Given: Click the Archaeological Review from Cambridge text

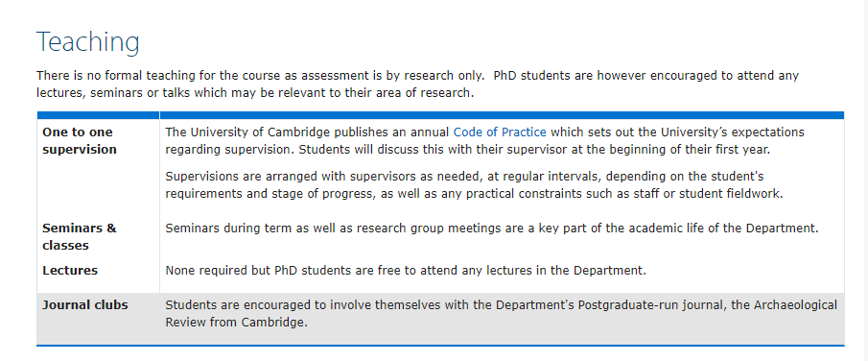Looking at the screenshot, I should pyautogui.click(x=502, y=313).
